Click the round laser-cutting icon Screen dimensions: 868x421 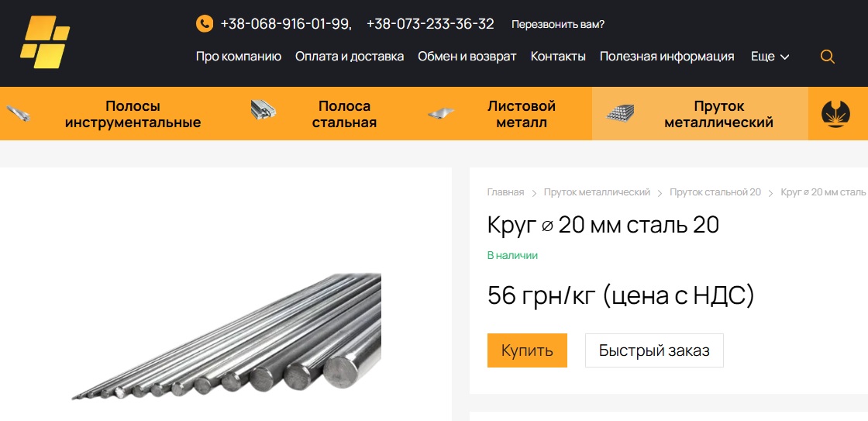coord(835,113)
